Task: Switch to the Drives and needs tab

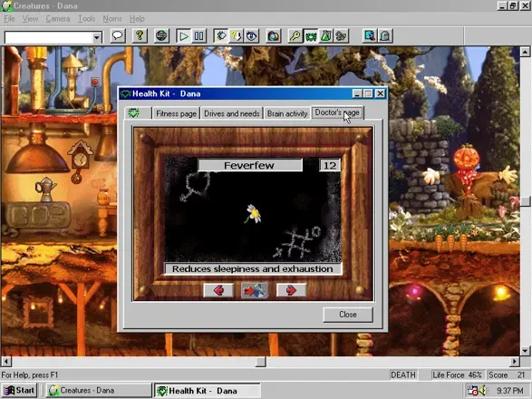Action: pyautogui.click(x=232, y=113)
